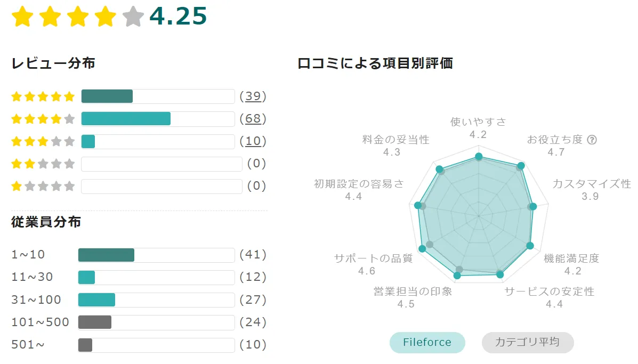The image size is (638, 364).
Task: Click the 4.25 overall score text
Action: [x=178, y=17]
